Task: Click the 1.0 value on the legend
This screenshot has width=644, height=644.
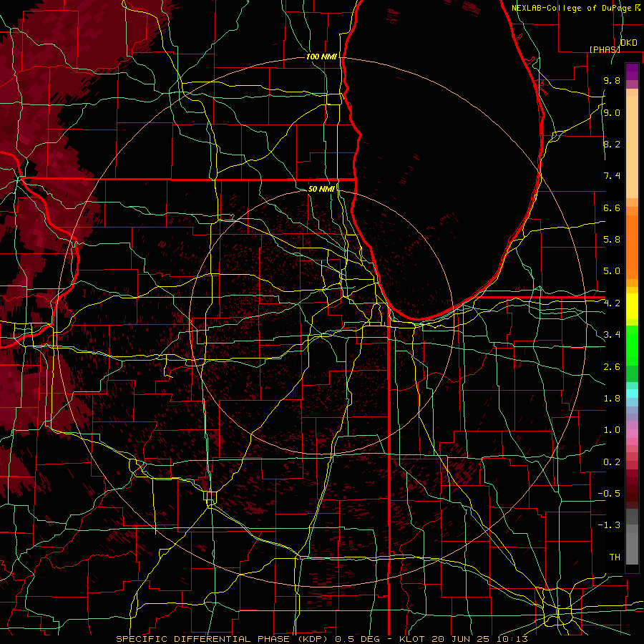Action: pos(612,430)
